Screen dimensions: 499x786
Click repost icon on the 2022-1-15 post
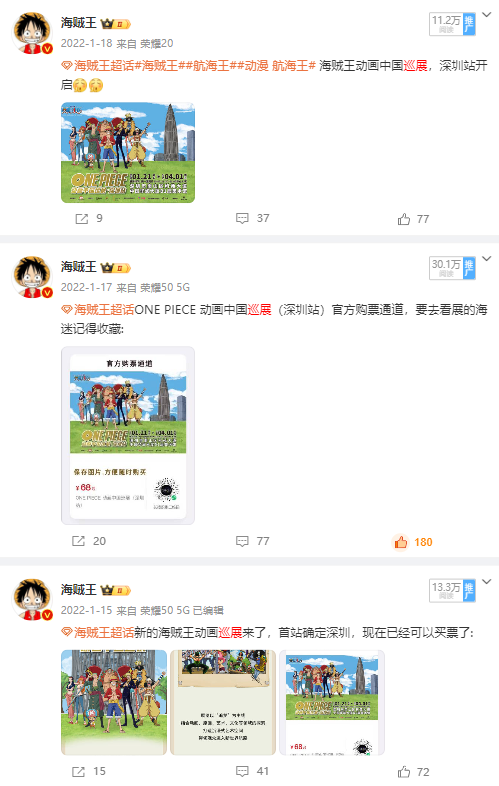coord(78,771)
